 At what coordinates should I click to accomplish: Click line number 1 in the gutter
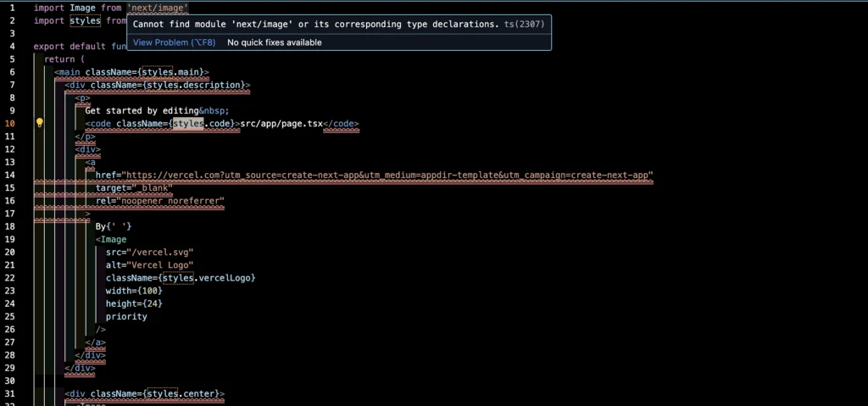coord(12,7)
